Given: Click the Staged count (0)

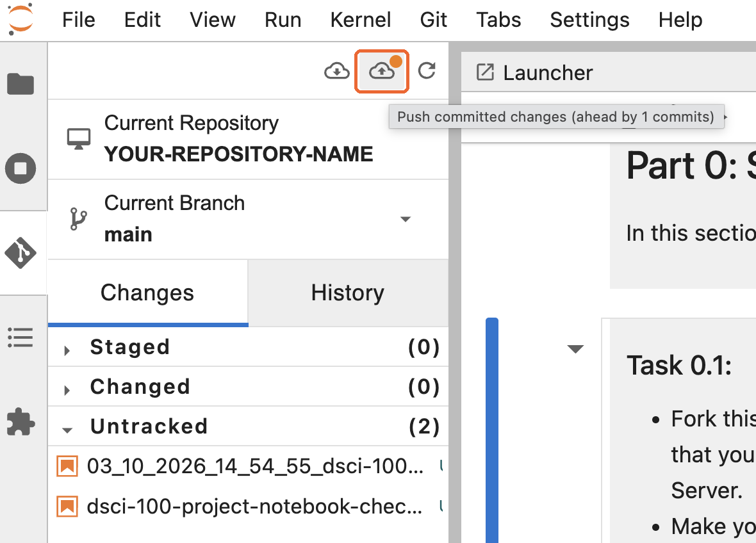Looking at the screenshot, I should click(x=423, y=347).
